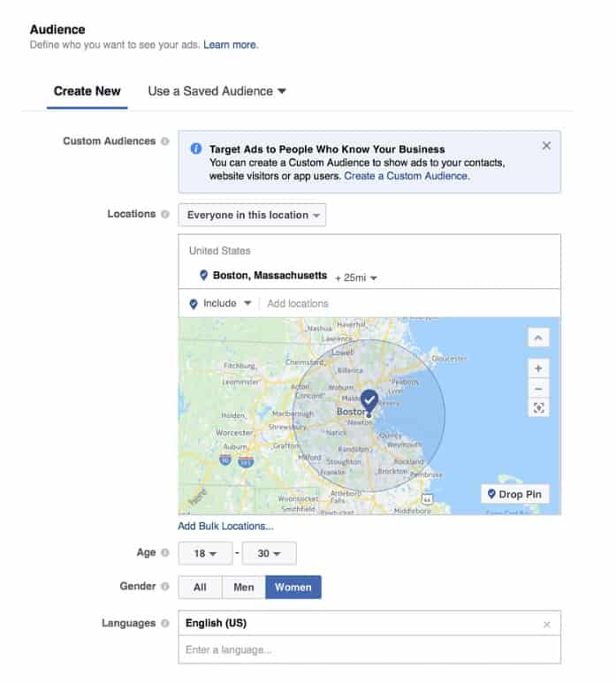616x683 pixels.
Task: Click the Enter a language field
Action: tap(369, 649)
